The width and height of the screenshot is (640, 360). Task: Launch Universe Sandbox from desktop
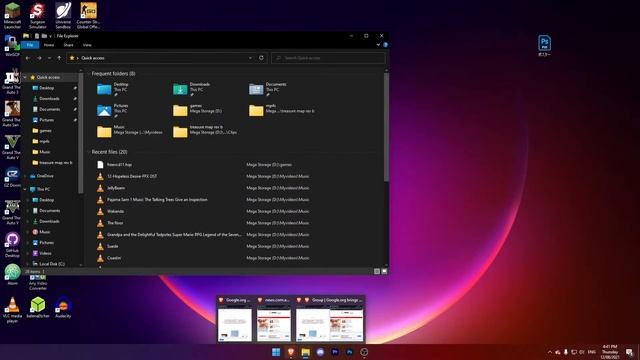pyautogui.click(x=63, y=15)
